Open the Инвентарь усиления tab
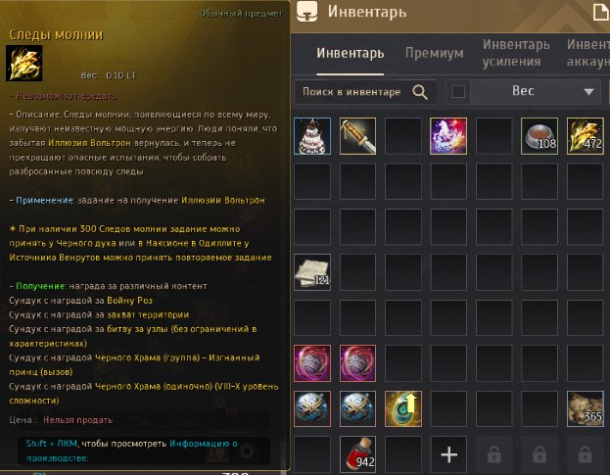Image resolution: width=610 pixels, height=475 pixels. coord(516,53)
